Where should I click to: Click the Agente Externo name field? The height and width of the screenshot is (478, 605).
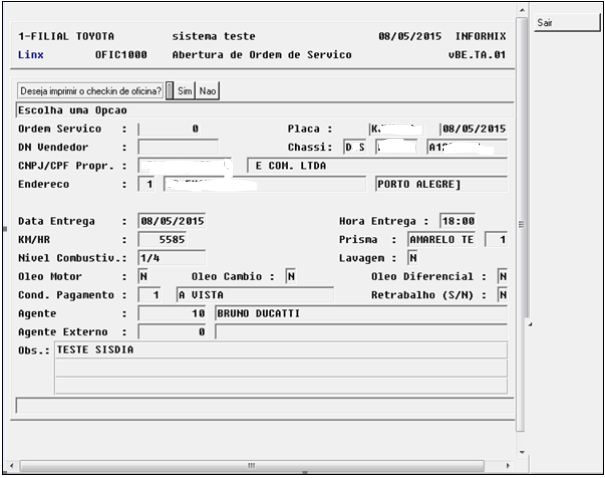tap(361, 332)
